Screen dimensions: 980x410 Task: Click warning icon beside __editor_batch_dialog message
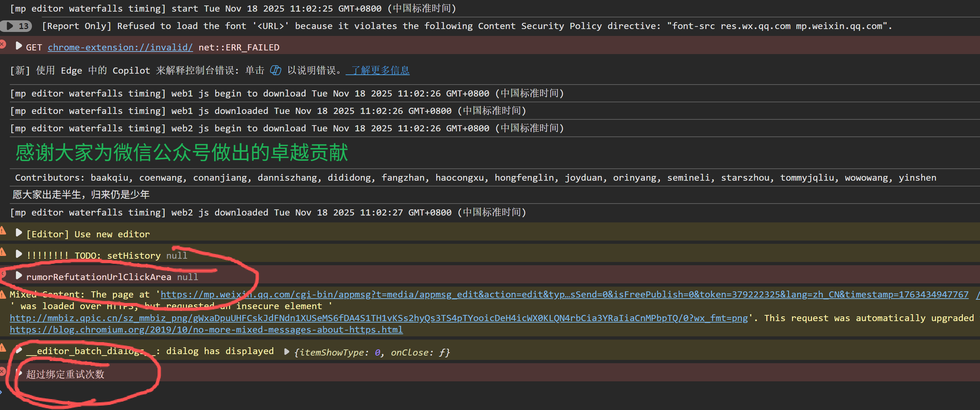[3, 347]
